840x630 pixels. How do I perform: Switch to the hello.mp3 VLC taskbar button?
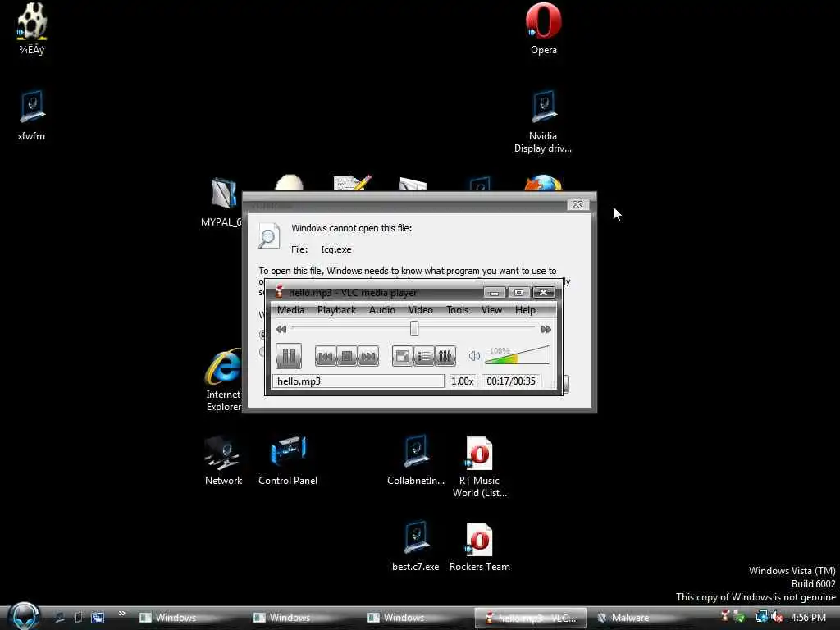(531, 619)
